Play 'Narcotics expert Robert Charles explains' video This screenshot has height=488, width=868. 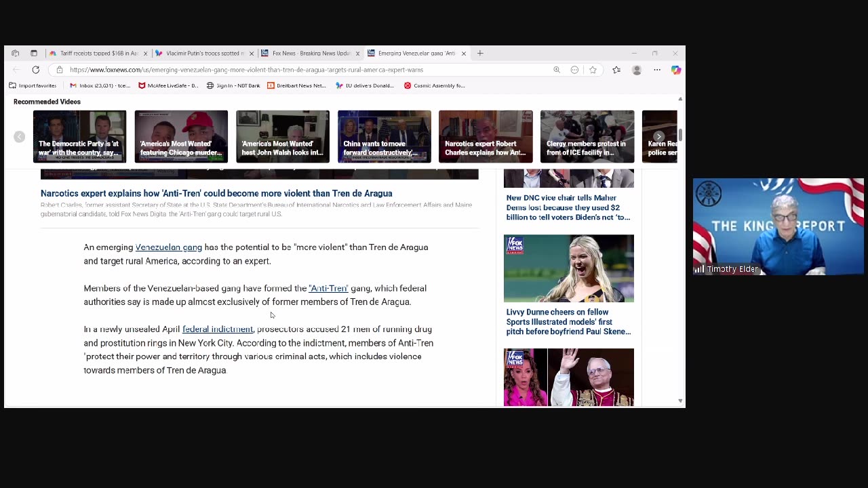coord(486,136)
